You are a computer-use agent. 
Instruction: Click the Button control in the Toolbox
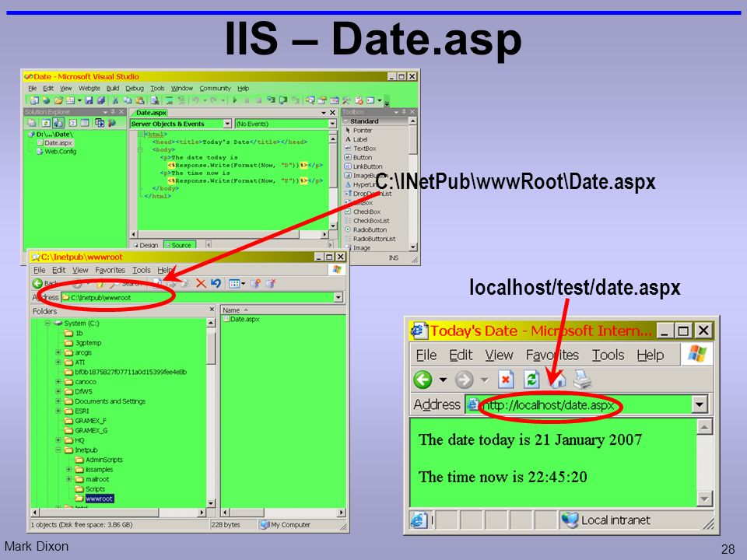coord(358,158)
